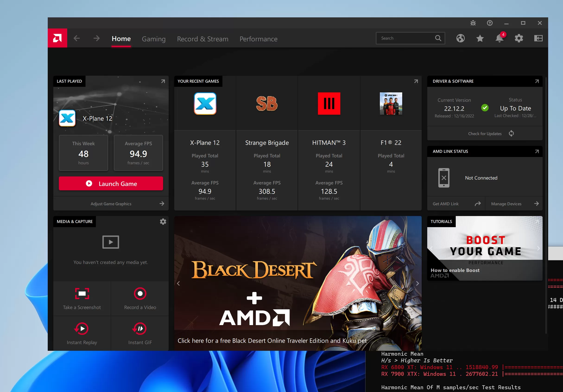Activate Instant Replay

(x=82, y=329)
